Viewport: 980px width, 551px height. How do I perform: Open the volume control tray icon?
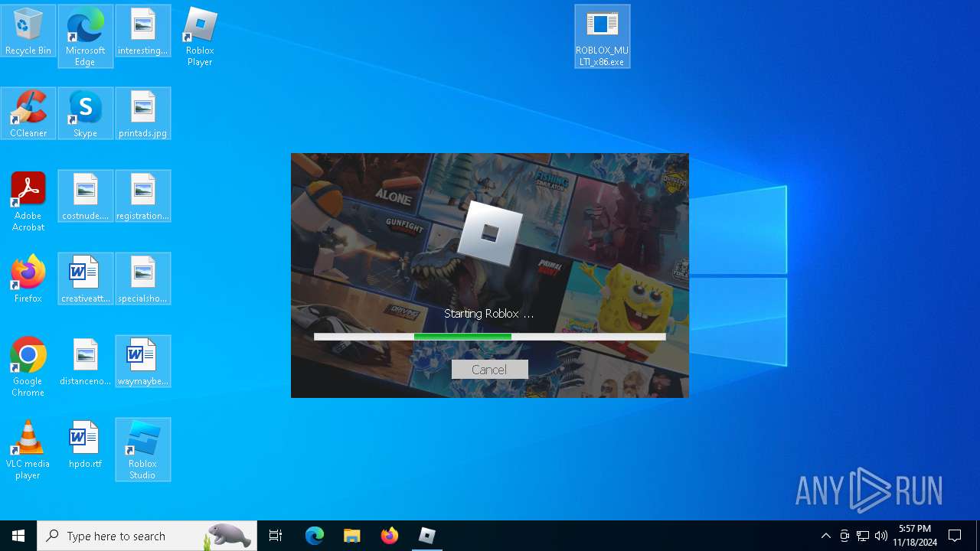[x=881, y=536]
